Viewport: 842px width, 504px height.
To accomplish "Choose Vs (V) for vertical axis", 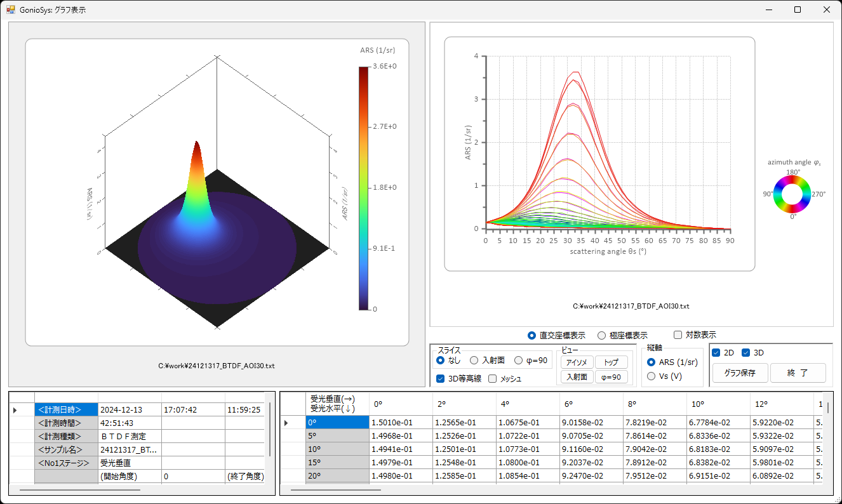I will point(651,376).
